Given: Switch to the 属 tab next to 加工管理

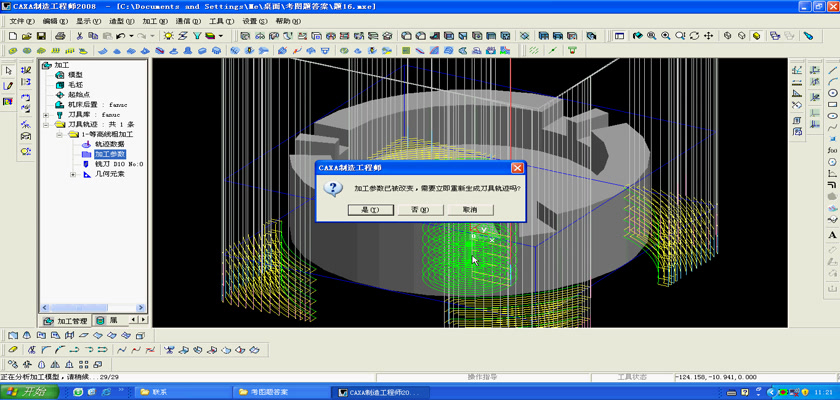Looking at the screenshot, I should click(x=107, y=321).
